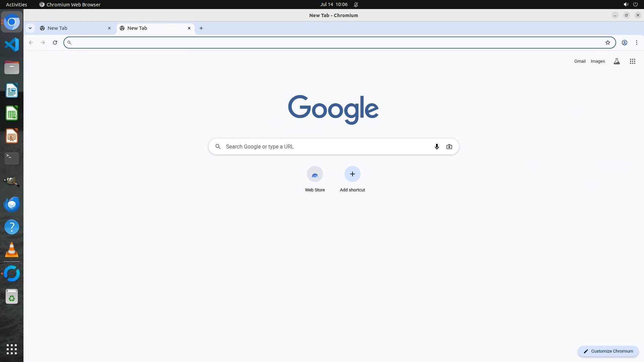The width and height of the screenshot is (644, 362).
Task: Open the three-dot Chromium menu
Action: [x=636, y=43]
